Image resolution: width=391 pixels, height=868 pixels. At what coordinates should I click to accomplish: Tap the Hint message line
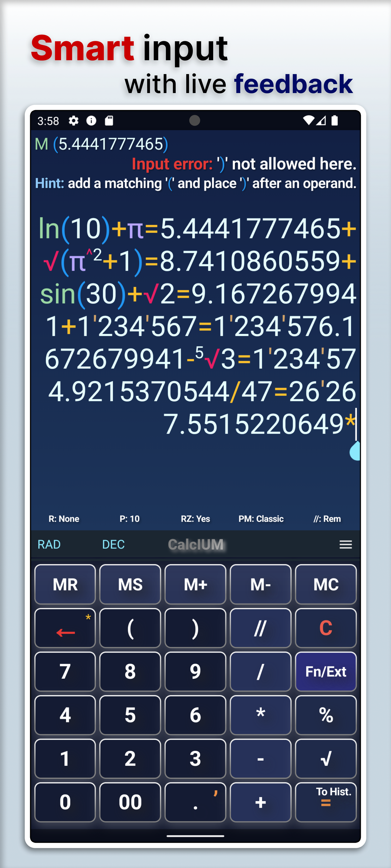pos(196,183)
